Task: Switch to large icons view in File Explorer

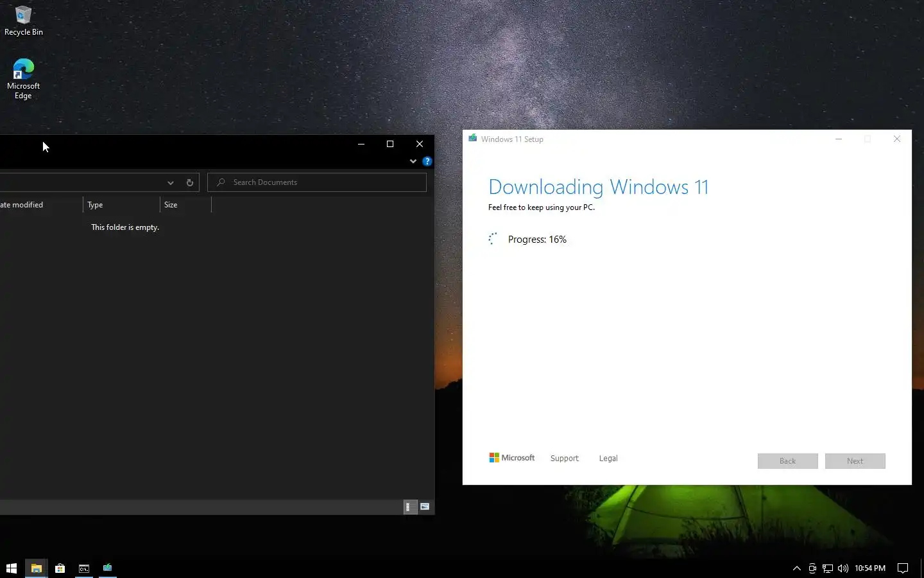Action: [x=425, y=507]
